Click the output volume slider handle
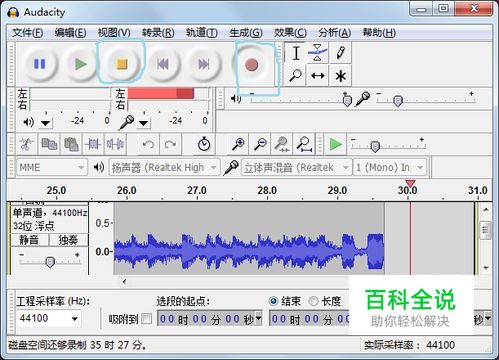Image resolution: width=499 pixels, height=360 pixels. (x=347, y=100)
